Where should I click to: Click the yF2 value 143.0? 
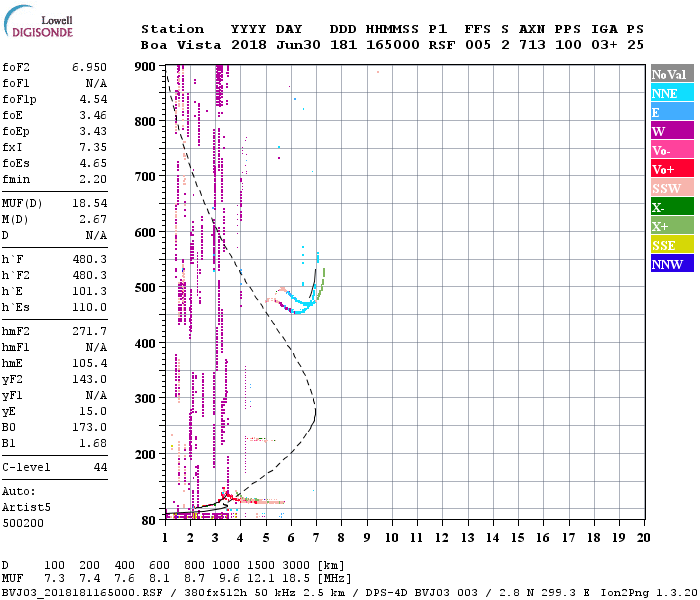click(x=89, y=379)
